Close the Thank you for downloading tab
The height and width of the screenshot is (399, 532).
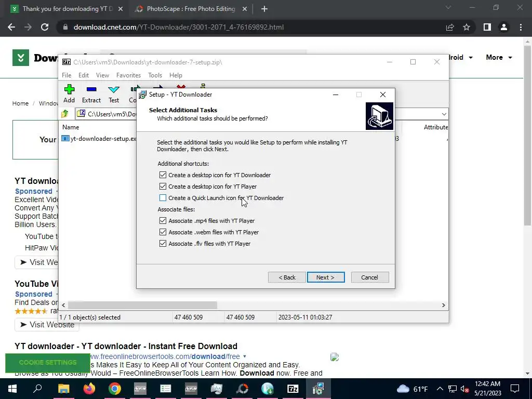tap(121, 9)
